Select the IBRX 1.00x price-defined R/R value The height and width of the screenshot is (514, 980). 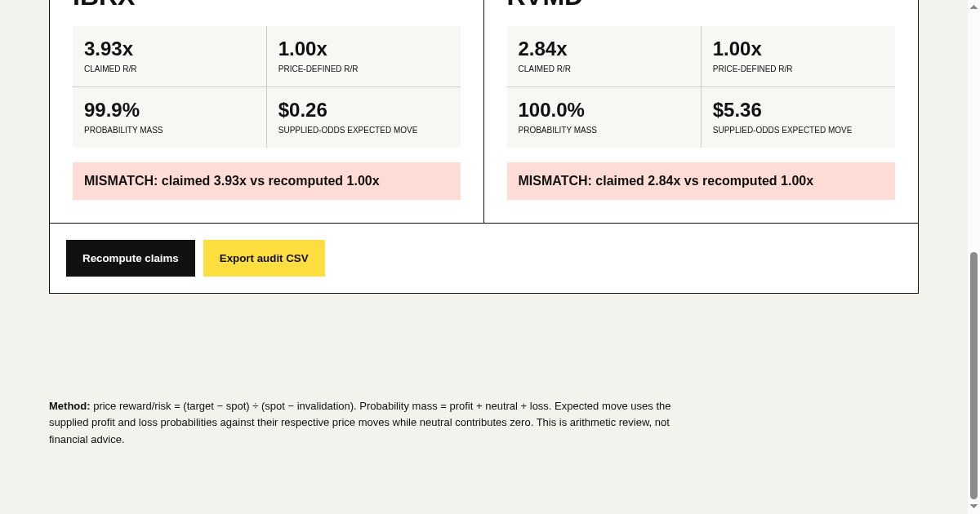click(x=303, y=49)
